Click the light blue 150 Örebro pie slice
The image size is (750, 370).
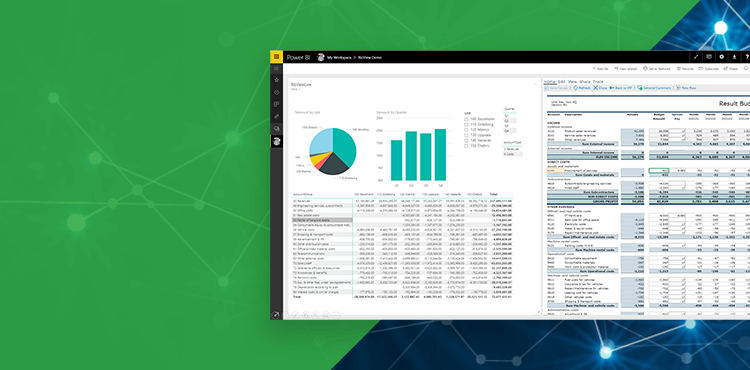pos(321,141)
